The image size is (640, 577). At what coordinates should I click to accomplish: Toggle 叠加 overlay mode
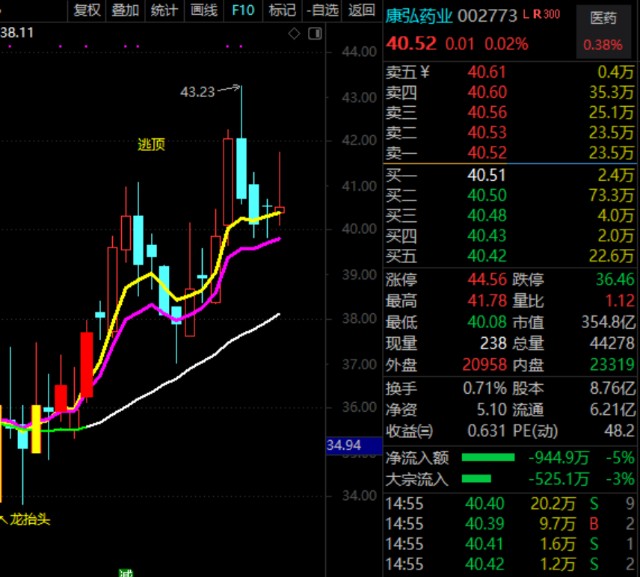coord(125,11)
